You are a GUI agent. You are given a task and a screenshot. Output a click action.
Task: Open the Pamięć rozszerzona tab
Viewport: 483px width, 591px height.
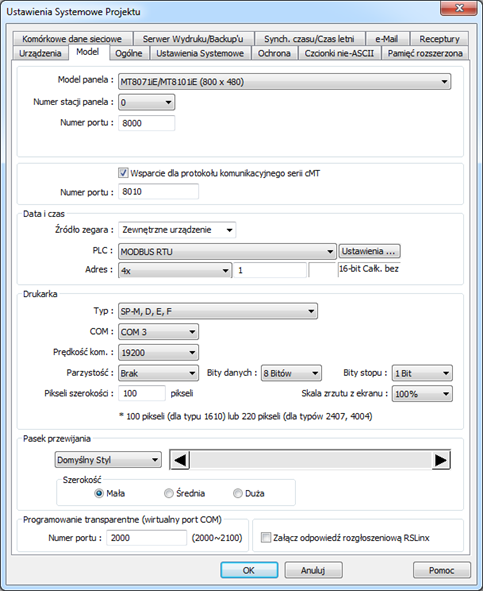pyautogui.click(x=425, y=53)
